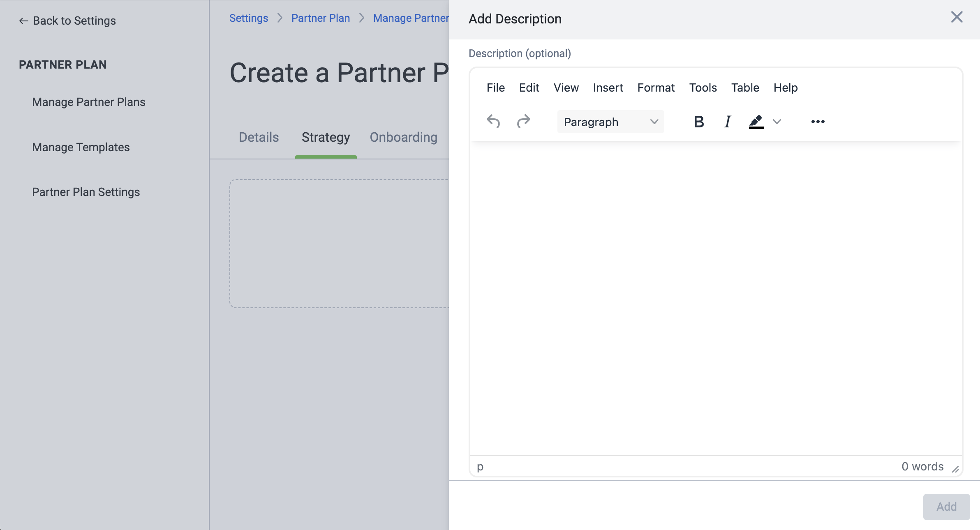The image size is (980, 530).
Task: Open Manage Templates
Action: click(x=81, y=147)
